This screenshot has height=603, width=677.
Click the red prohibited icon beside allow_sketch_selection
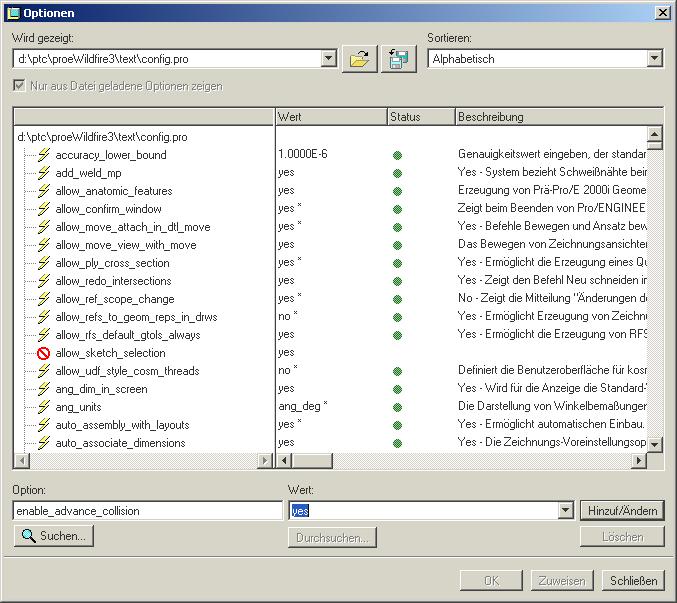(44, 353)
